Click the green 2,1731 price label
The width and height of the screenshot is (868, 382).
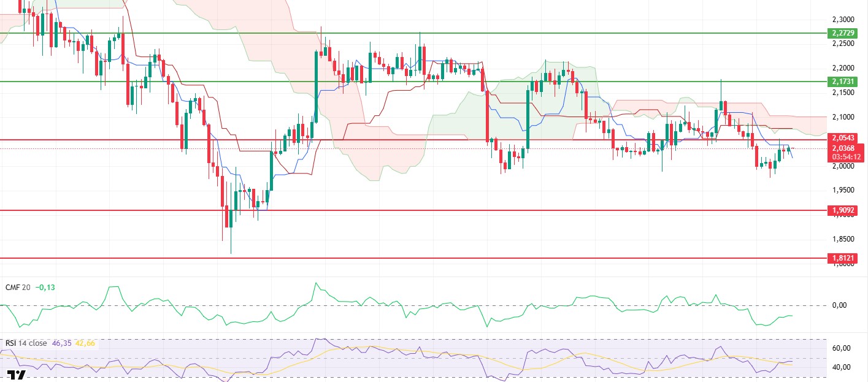842,81
